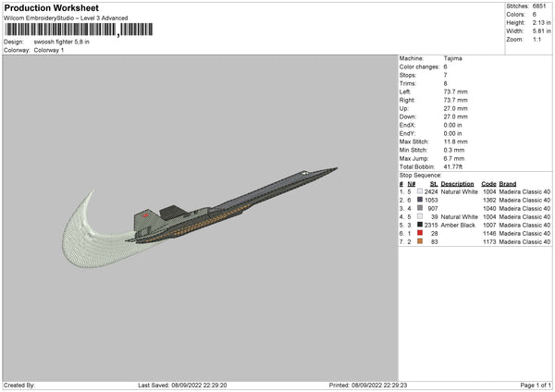Click the 'Brand' column header
Screen dimensions: 555x392
click(508, 184)
